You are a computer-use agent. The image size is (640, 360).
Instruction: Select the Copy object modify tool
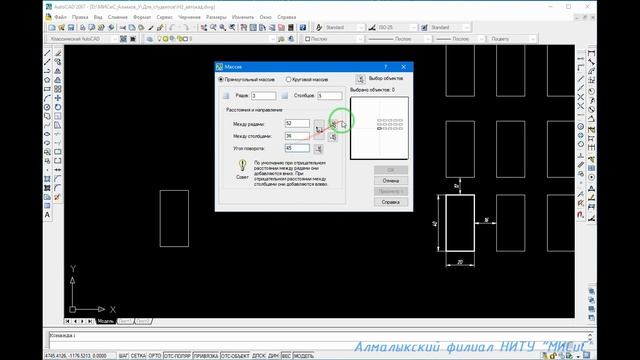pyautogui.click(x=58, y=62)
